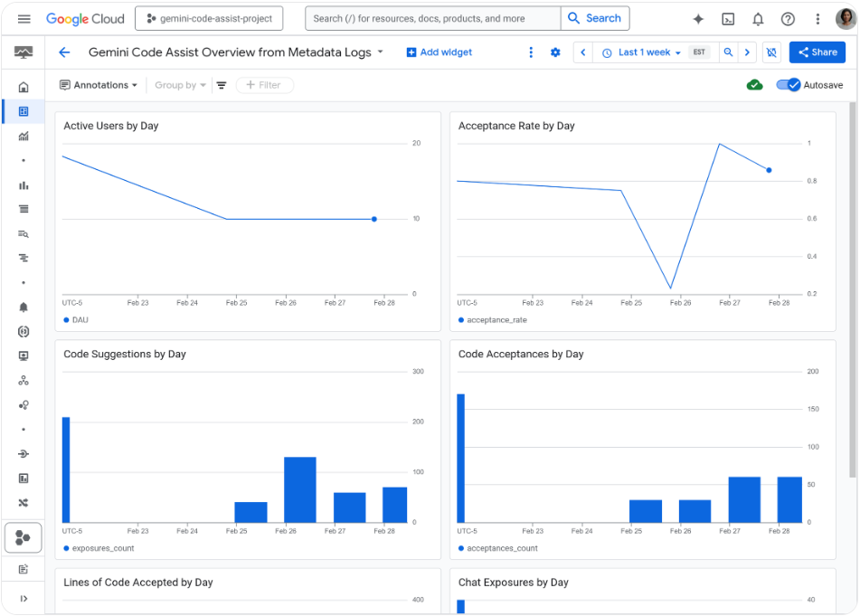The width and height of the screenshot is (860, 616).
Task: Click the Acceptance Rate line endpoint marker
Action: tap(769, 170)
